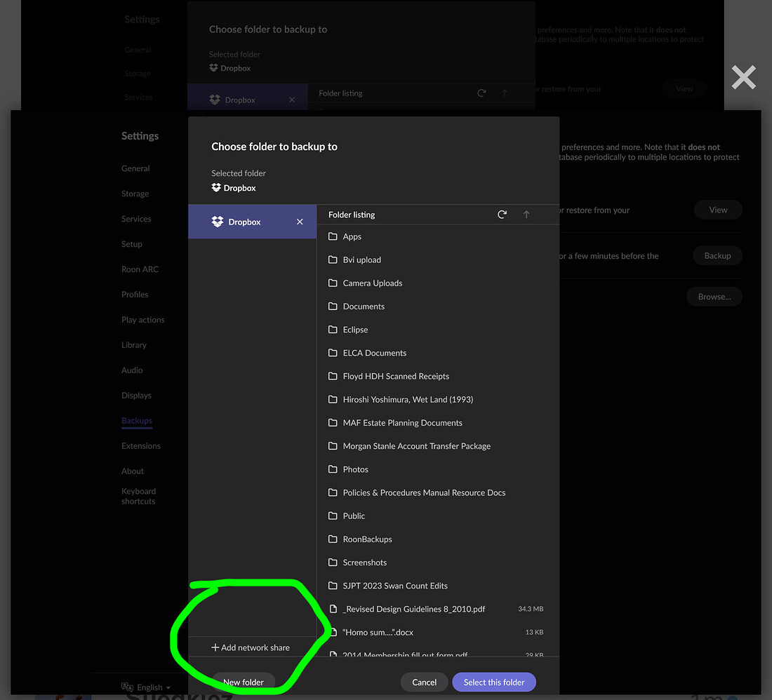The width and height of the screenshot is (772, 700).
Task: Click the Dropbox logo in sidebar entry
Action: 218,222
